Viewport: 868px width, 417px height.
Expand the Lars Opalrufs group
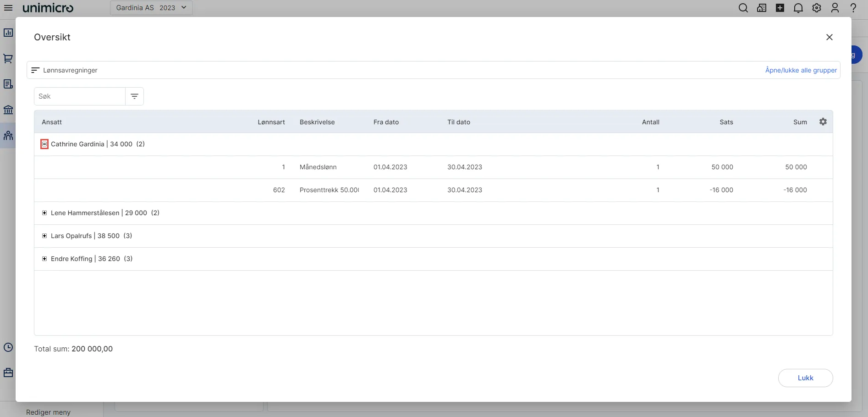(44, 236)
